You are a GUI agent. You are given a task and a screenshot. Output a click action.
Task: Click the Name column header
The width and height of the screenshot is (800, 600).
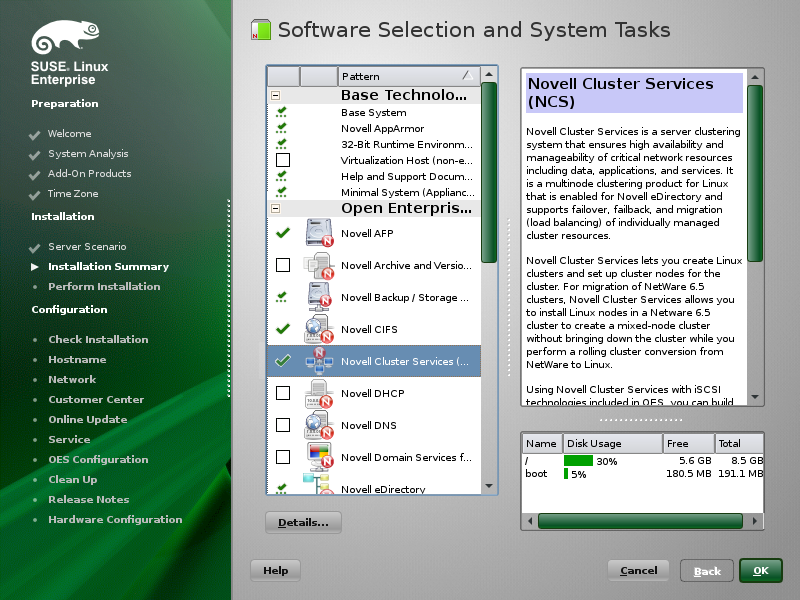pyautogui.click(x=542, y=443)
